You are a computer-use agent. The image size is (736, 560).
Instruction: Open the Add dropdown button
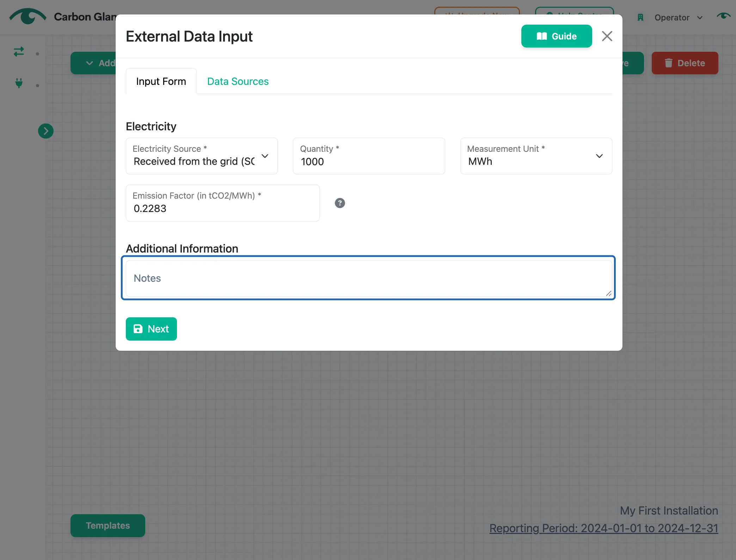pos(93,63)
